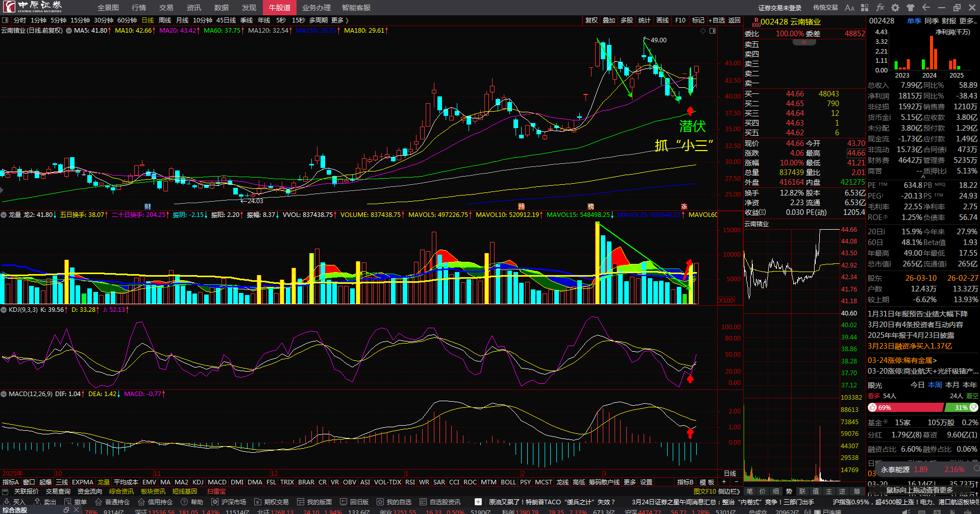Click the Zhongyuan Securities logo
Image resolution: width=980 pixels, height=514 pixels.
coord(32,7)
